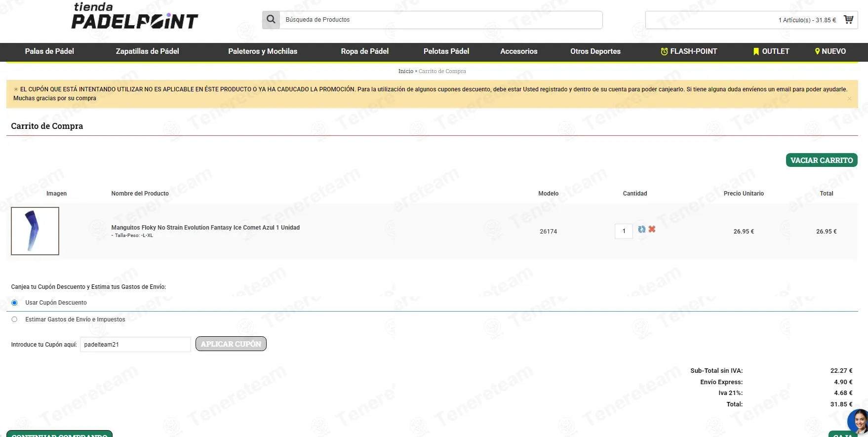Open Paleteros y Mochilas menu

(263, 51)
